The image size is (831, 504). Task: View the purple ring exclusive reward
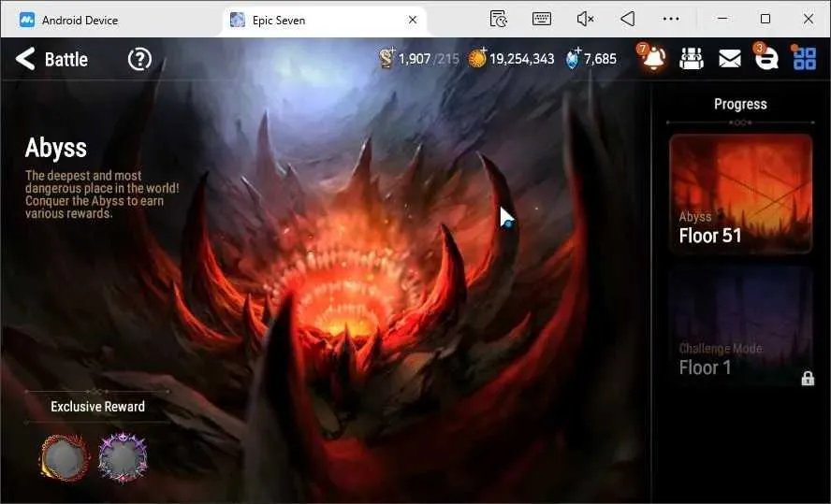(x=123, y=457)
